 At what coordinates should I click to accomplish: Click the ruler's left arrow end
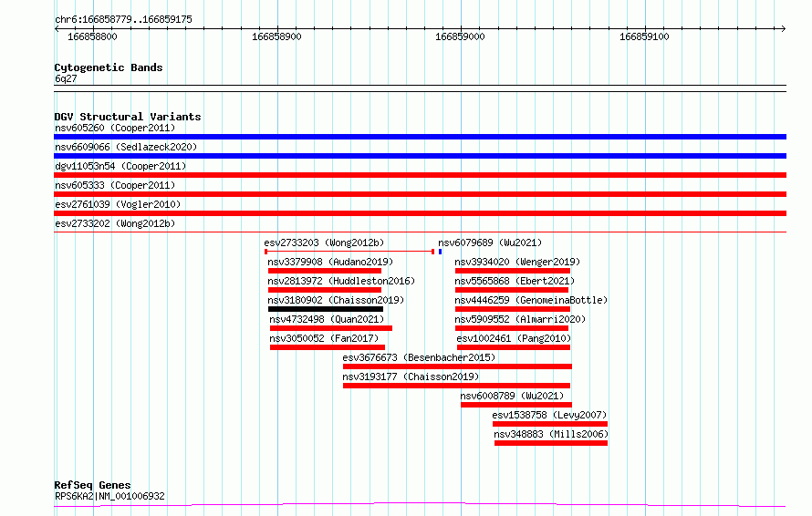tap(57, 28)
